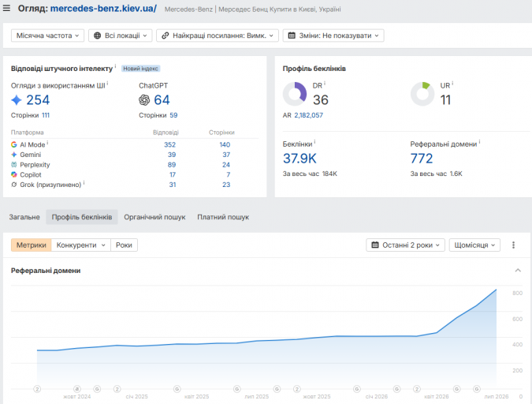
Task: Expand Останні 2 роки date range
Action: [405, 245]
